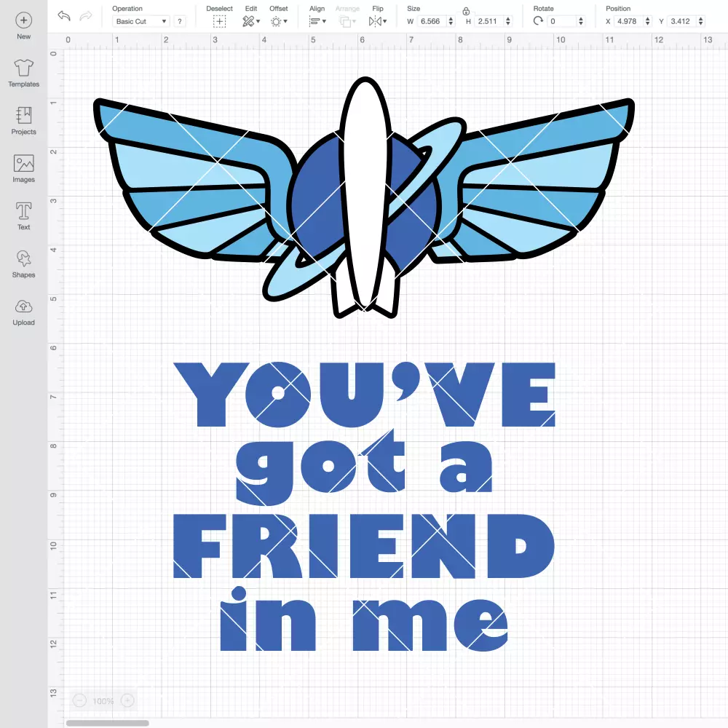Click the height value field
The height and width of the screenshot is (728, 728).
click(x=488, y=21)
